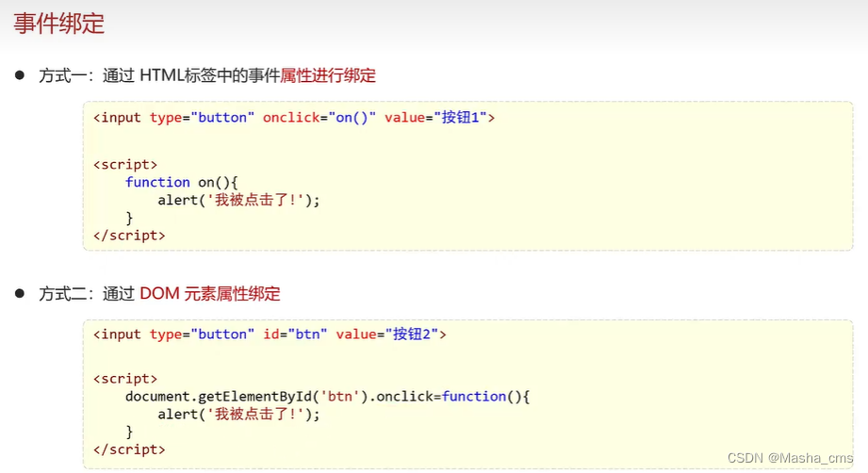Click the closing </script> tag in the first code block
This screenshot has height=473, width=868.
[129, 236]
